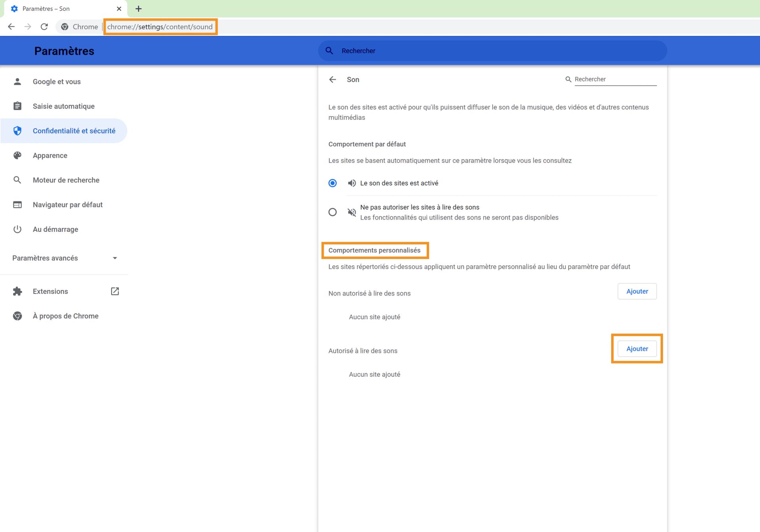Click the Apparence palette icon
Screen dimensions: 760x532
[x=17, y=155]
